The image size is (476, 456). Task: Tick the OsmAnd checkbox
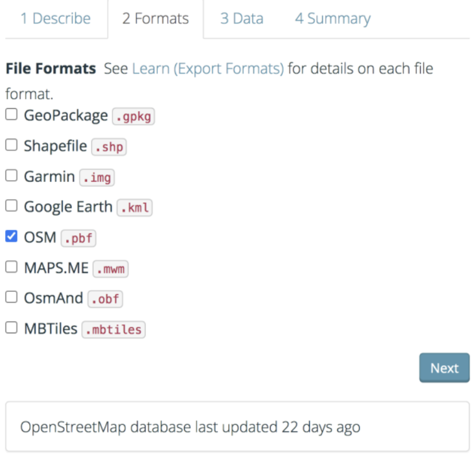pyautogui.click(x=12, y=297)
